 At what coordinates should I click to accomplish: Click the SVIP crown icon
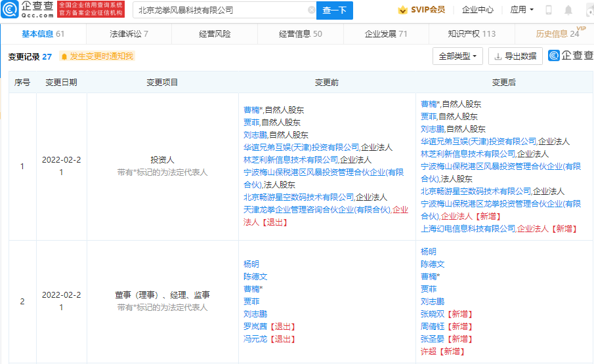tap(403, 10)
